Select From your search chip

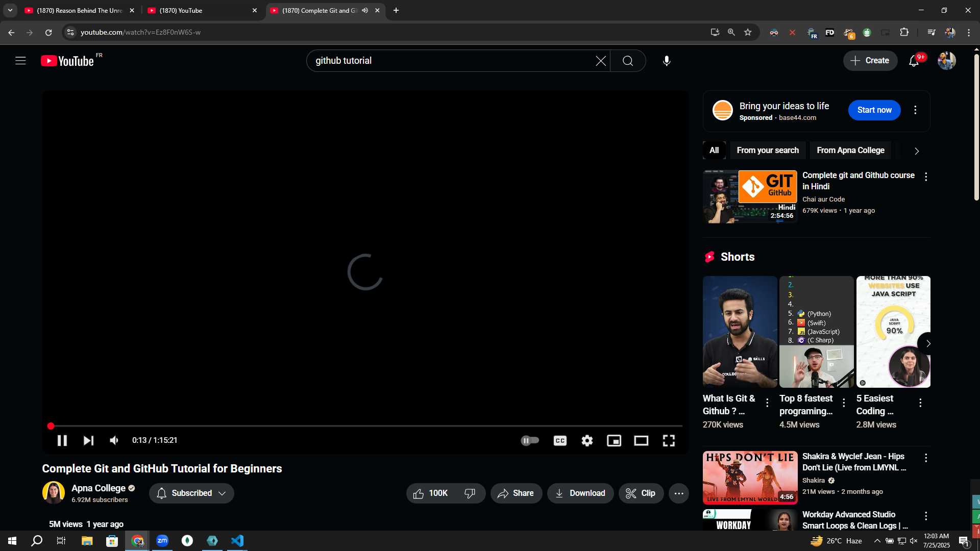coord(768,151)
